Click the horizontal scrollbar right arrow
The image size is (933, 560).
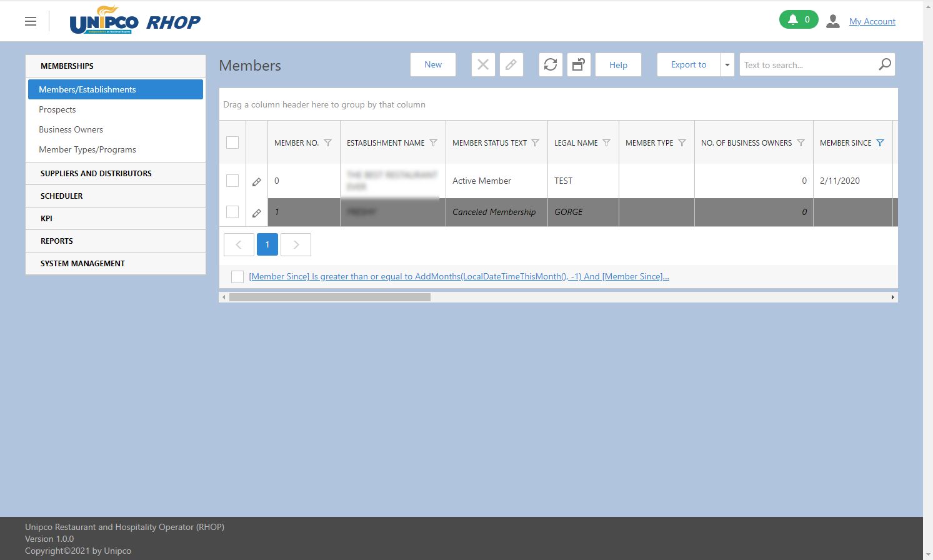(892, 297)
